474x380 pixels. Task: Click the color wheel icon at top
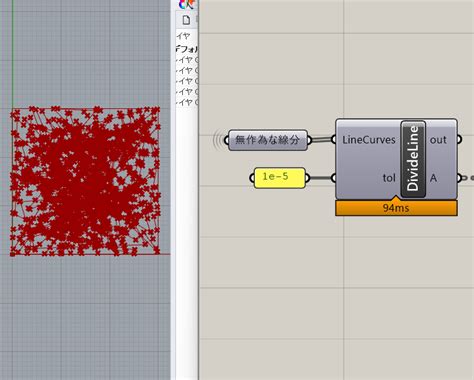coord(187,4)
